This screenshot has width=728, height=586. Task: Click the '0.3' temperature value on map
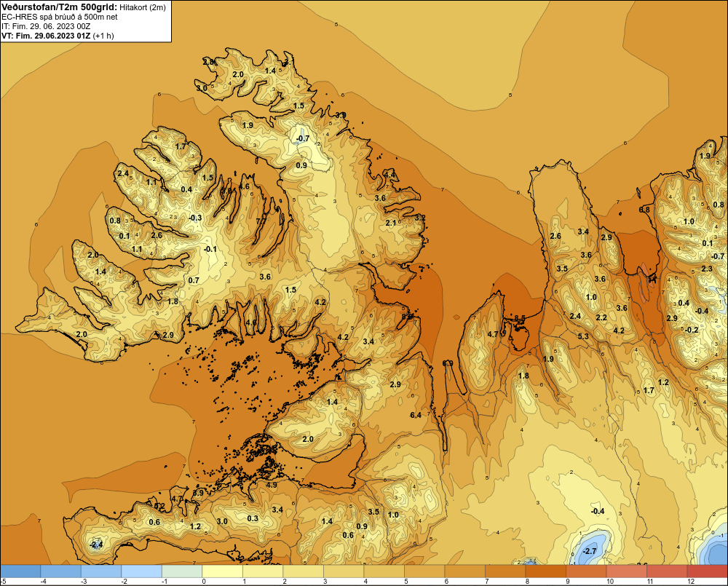(253, 518)
